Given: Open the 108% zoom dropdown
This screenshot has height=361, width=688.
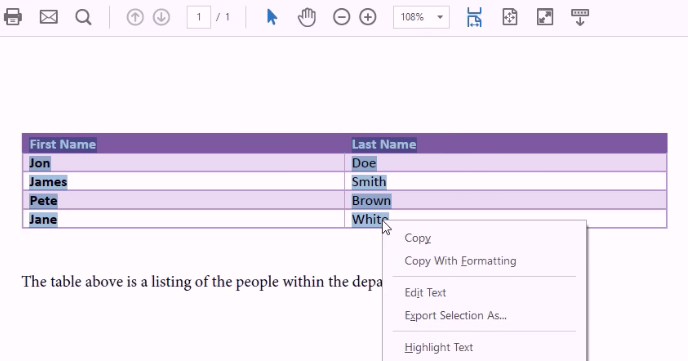Looking at the screenshot, I should click(421, 17).
